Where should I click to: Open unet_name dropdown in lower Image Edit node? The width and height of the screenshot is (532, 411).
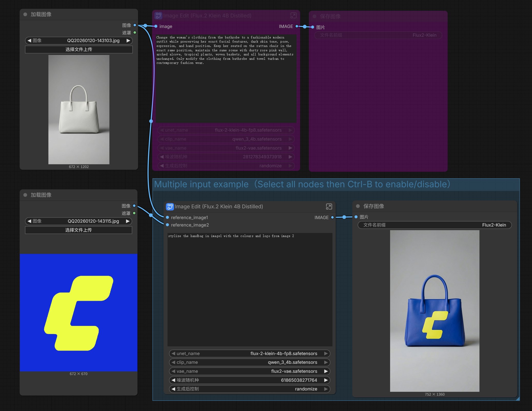click(x=249, y=354)
